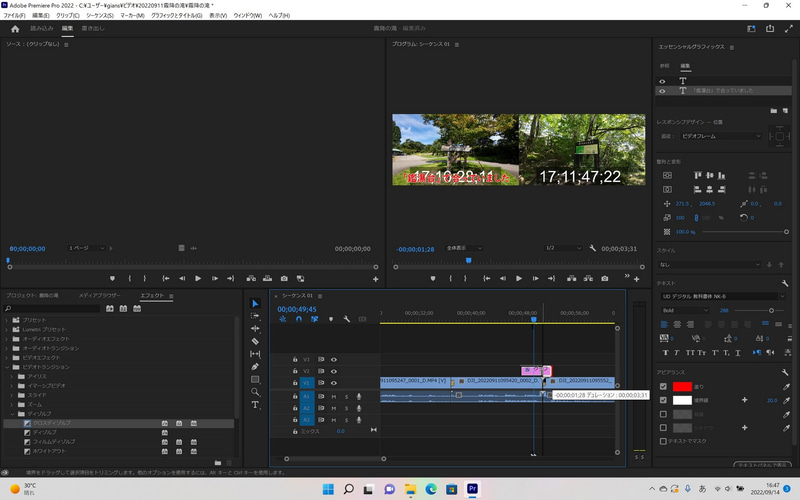Open the ウィンドウ(W) menu

[248, 16]
